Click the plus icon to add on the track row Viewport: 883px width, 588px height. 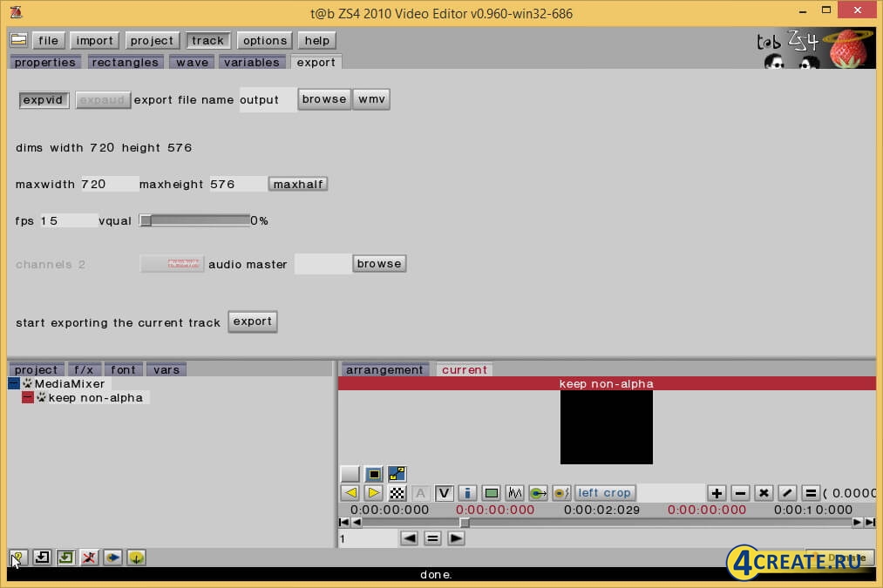[717, 492]
